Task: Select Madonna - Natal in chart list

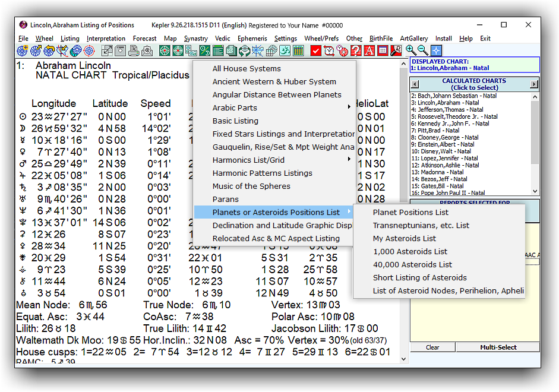Action: click(470, 172)
